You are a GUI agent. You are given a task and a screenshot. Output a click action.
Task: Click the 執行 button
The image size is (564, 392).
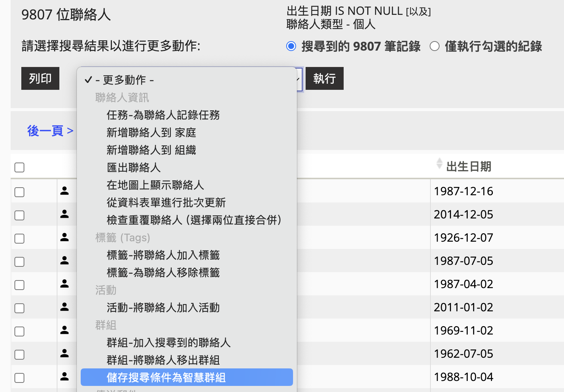tap(325, 78)
